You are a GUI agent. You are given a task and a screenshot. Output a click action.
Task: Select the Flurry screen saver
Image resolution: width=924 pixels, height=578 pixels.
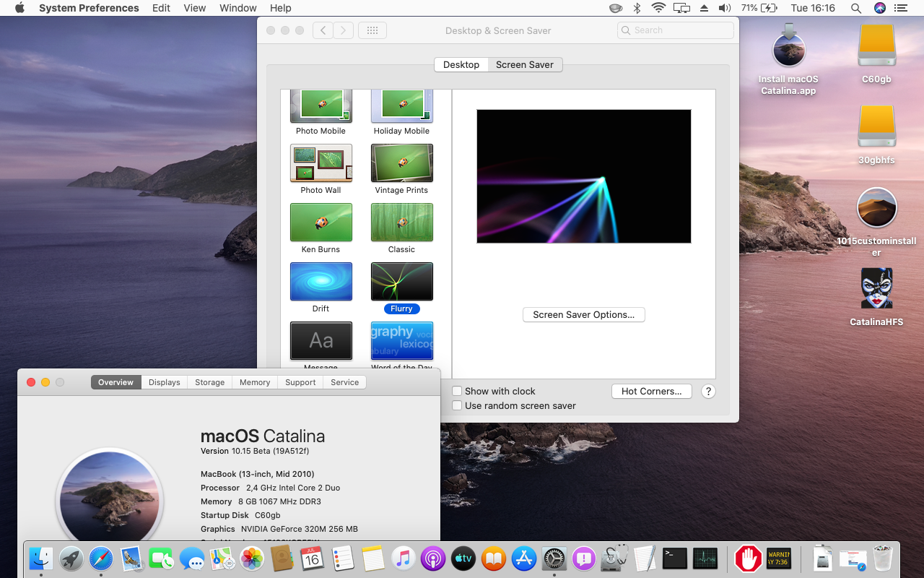(401, 282)
